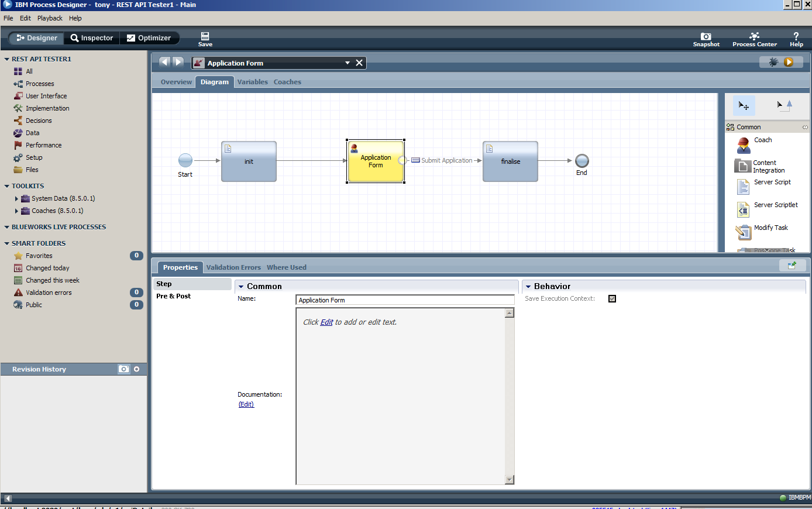Collapse the REST API TESTER1 section
The height and width of the screenshot is (509, 812).
[7, 59]
